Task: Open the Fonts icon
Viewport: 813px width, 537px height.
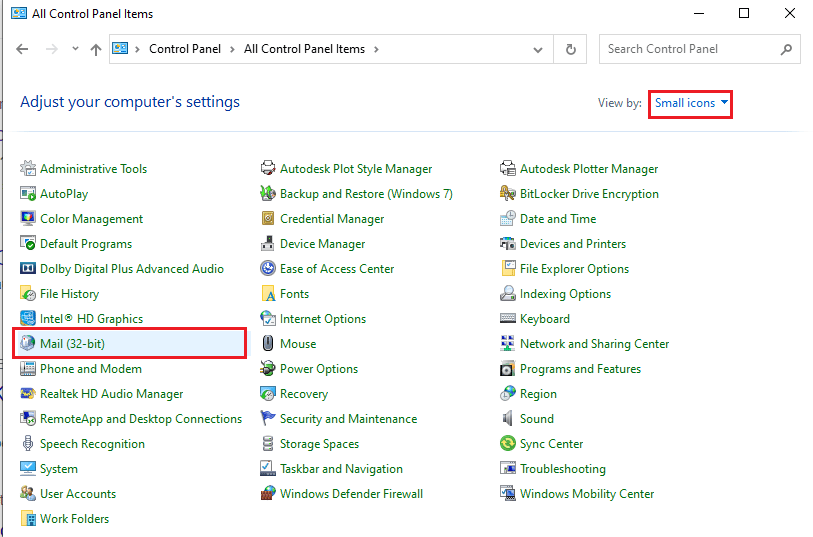Action: (x=268, y=293)
